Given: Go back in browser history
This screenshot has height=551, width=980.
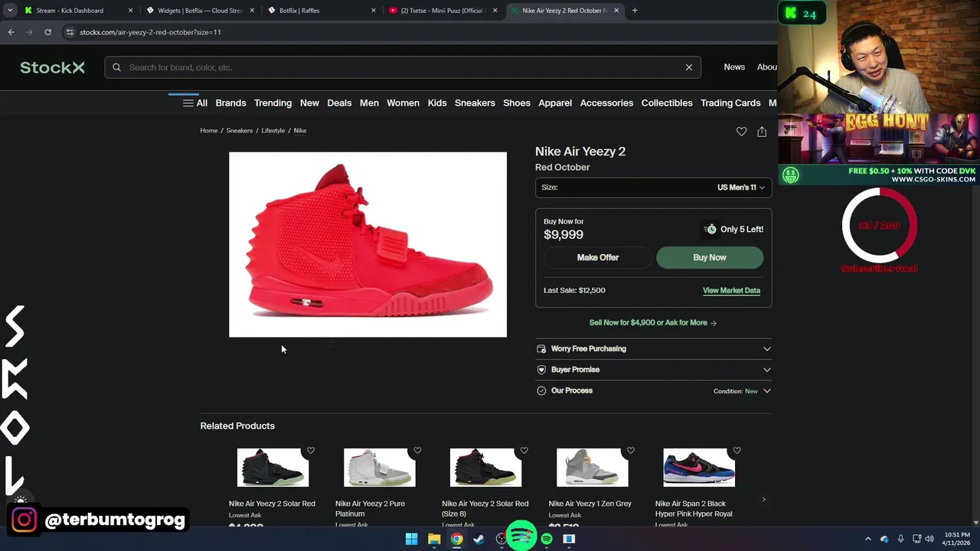Looking at the screenshot, I should tap(11, 32).
